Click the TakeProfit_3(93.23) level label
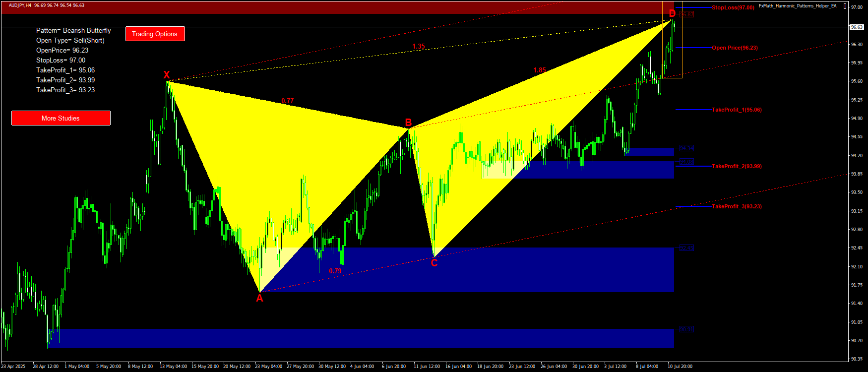This screenshot has width=868, height=372. 737,206
